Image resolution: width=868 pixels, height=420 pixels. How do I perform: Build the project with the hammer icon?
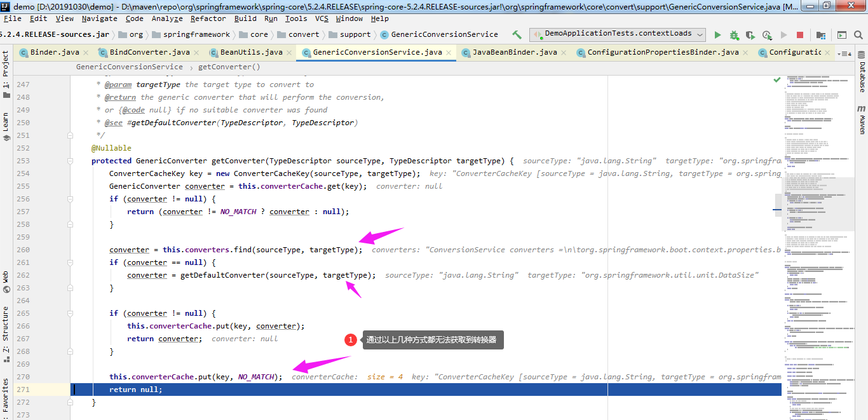[x=517, y=35]
